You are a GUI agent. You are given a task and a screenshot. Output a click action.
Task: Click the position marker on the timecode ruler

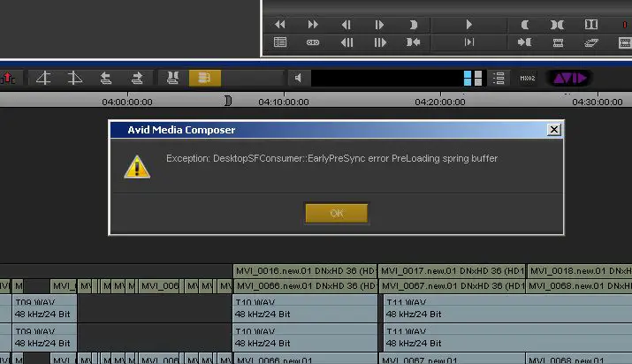tap(228, 101)
